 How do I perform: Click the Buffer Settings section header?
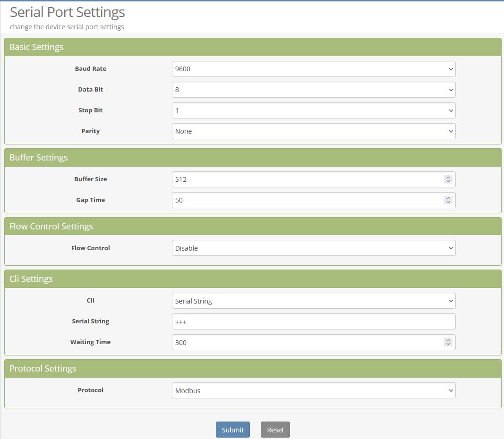coord(39,157)
